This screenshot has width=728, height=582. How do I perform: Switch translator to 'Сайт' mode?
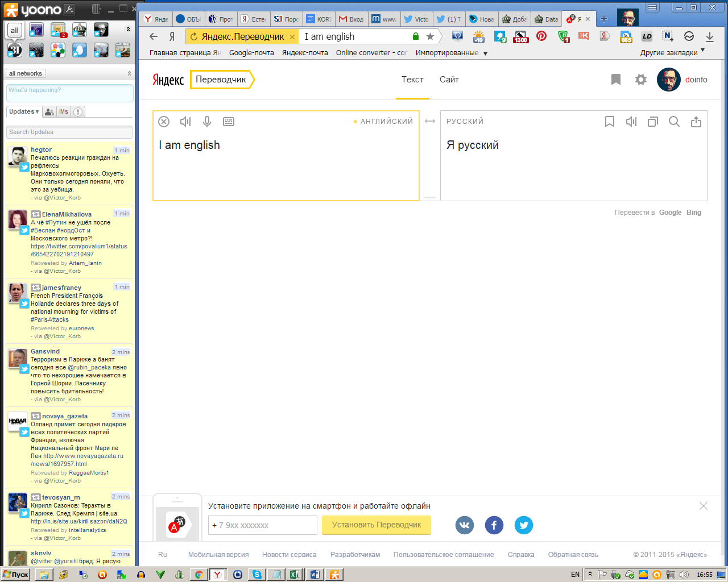pos(449,80)
